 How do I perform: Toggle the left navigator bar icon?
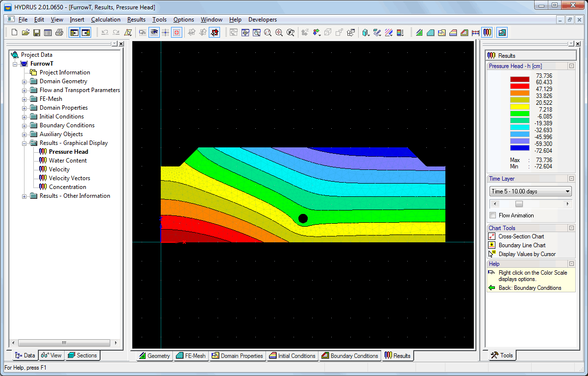pyautogui.click(x=74, y=33)
